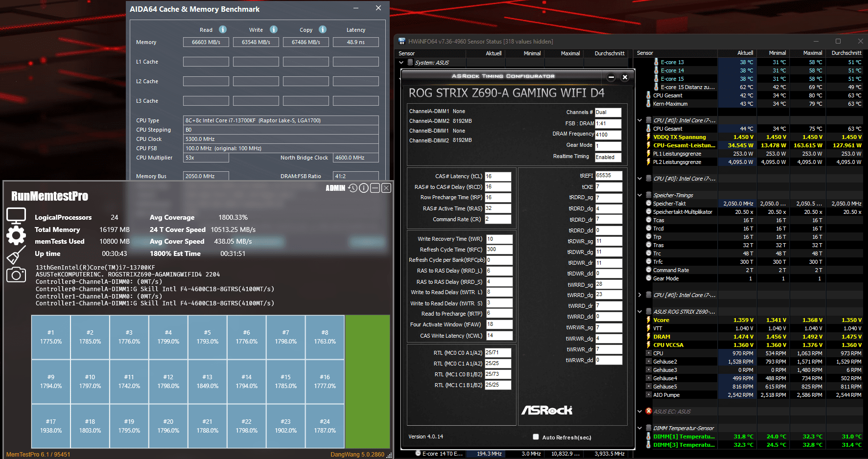Click the Speichertakt-Multiplikator sensor row

click(754, 212)
